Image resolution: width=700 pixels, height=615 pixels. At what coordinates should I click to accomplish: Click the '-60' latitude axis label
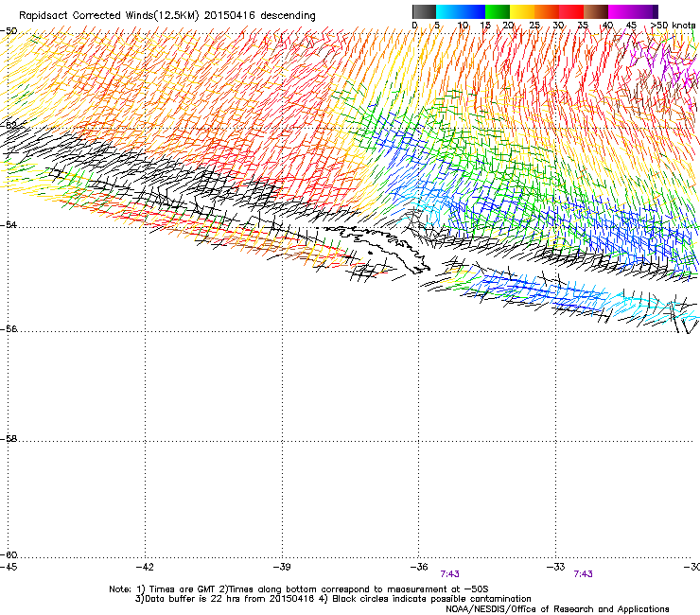pyautogui.click(x=9, y=555)
